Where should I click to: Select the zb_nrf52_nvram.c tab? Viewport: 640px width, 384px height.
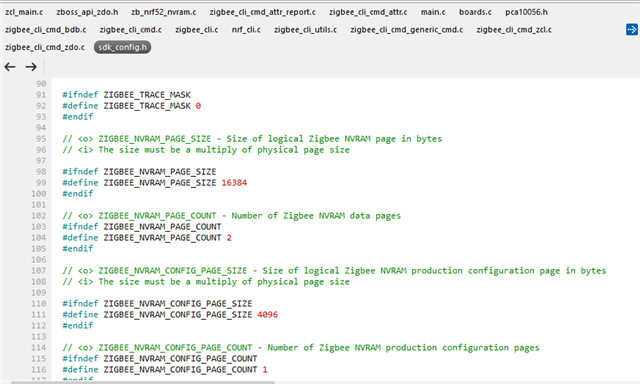point(164,12)
